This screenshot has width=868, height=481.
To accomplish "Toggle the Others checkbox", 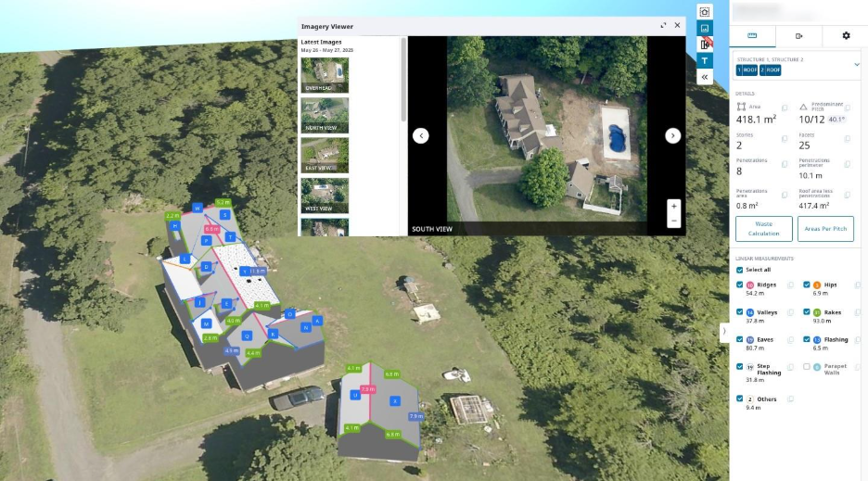I will pos(740,399).
